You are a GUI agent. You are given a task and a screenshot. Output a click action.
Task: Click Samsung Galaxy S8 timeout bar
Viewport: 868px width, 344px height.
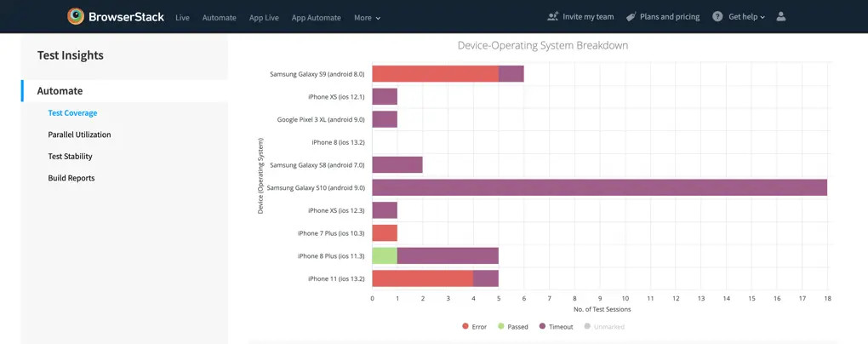[397, 165]
